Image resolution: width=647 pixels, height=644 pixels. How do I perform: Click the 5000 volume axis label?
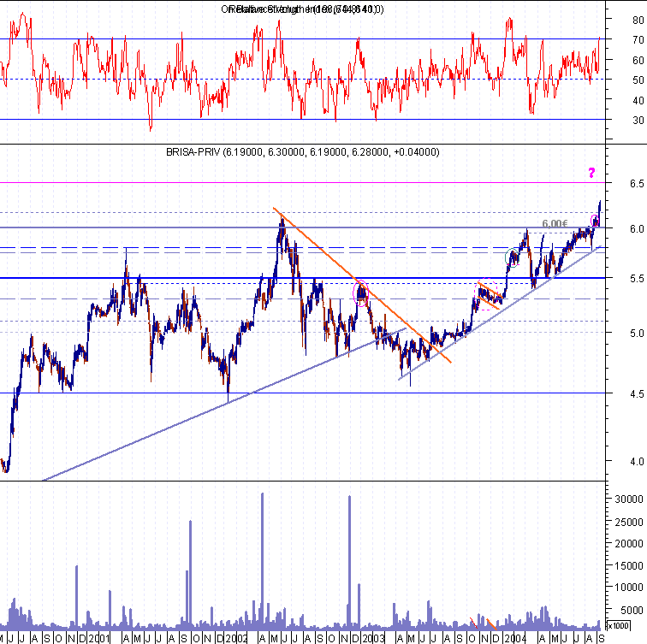pyautogui.click(x=632, y=610)
